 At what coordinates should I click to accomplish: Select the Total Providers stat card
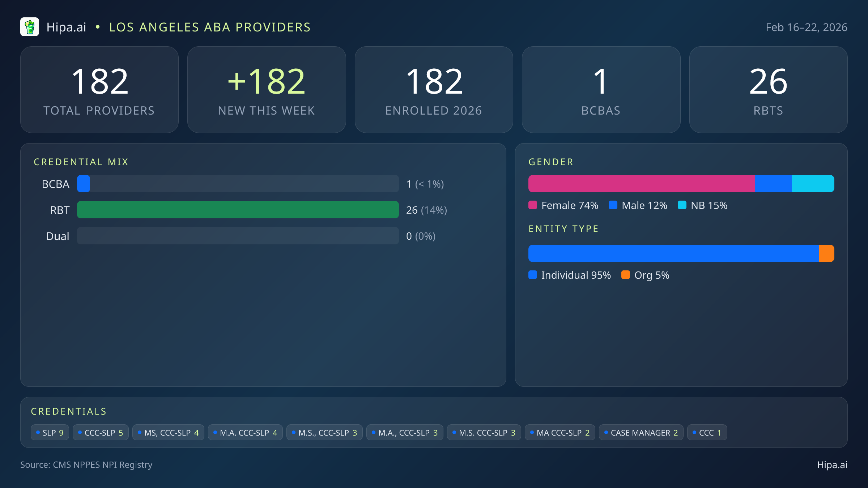[99, 89]
